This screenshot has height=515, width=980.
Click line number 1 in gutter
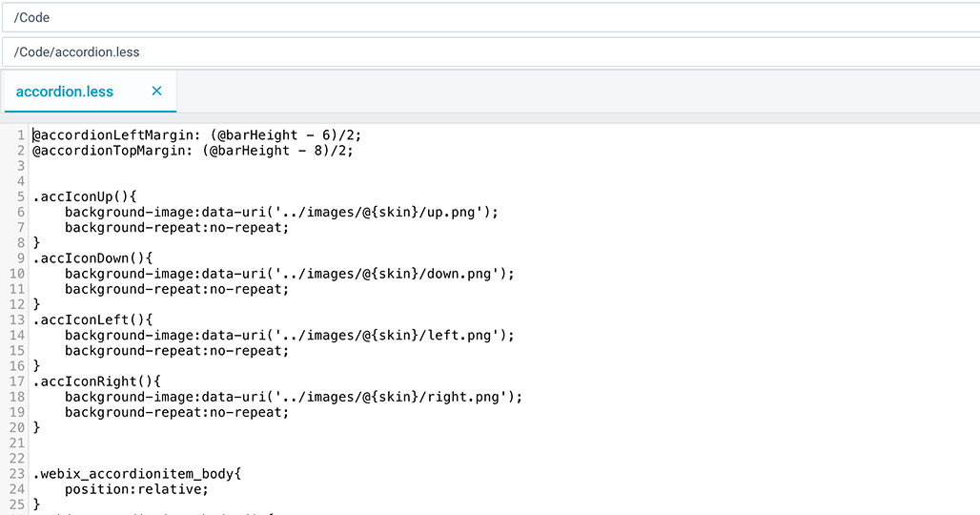point(20,135)
